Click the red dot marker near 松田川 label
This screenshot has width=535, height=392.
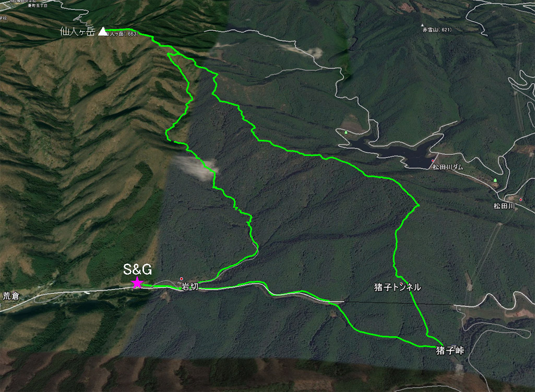[521, 199]
